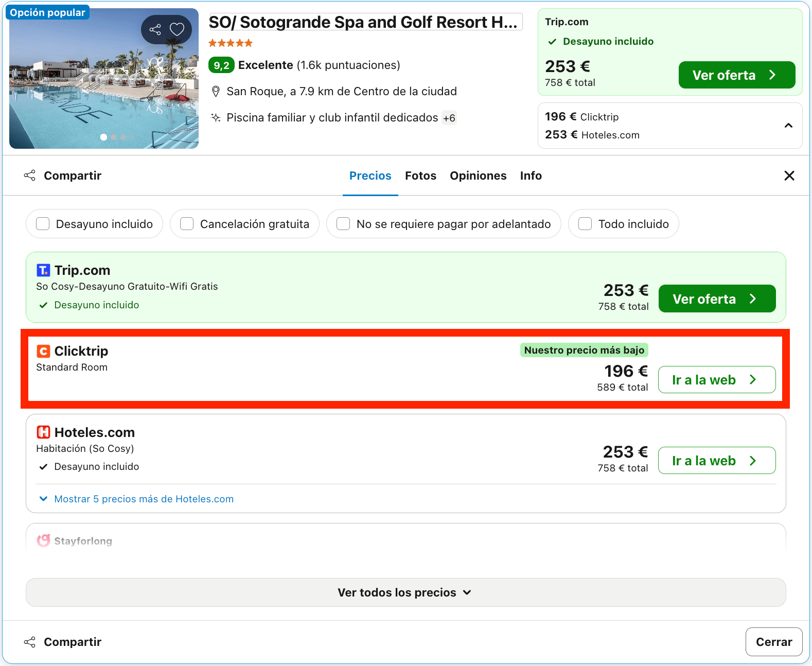Click the 9,2 rating badge

(221, 65)
